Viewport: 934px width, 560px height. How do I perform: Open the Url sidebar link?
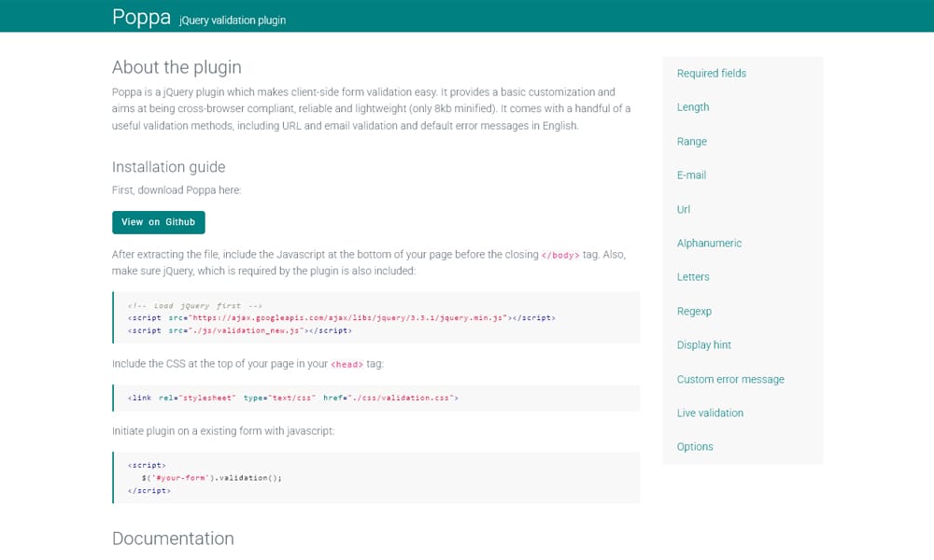[x=683, y=210]
